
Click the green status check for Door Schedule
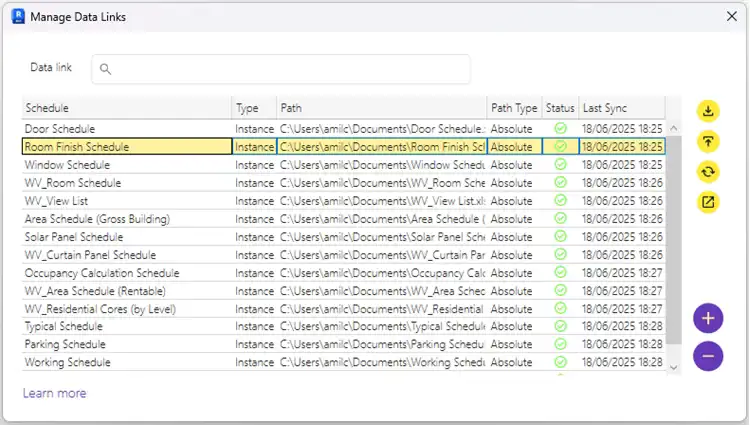coord(560,129)
